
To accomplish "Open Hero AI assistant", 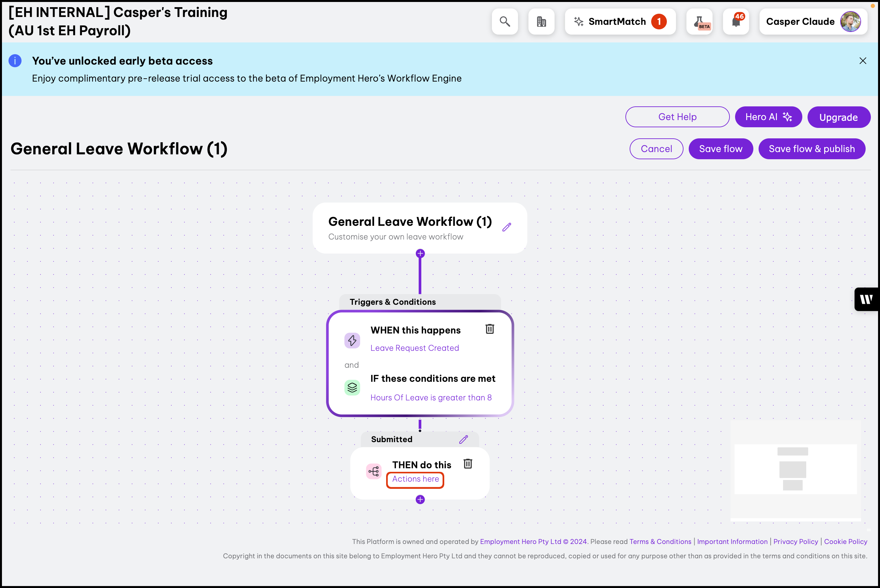I will pos(768,117).
